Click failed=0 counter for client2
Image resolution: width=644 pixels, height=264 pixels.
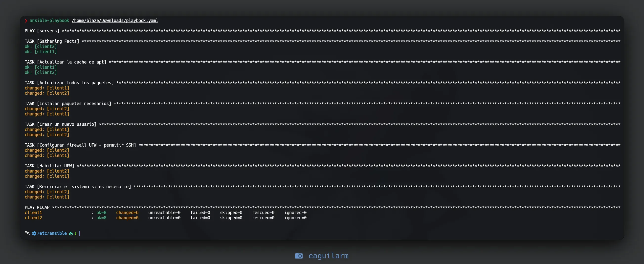point(200,218)
